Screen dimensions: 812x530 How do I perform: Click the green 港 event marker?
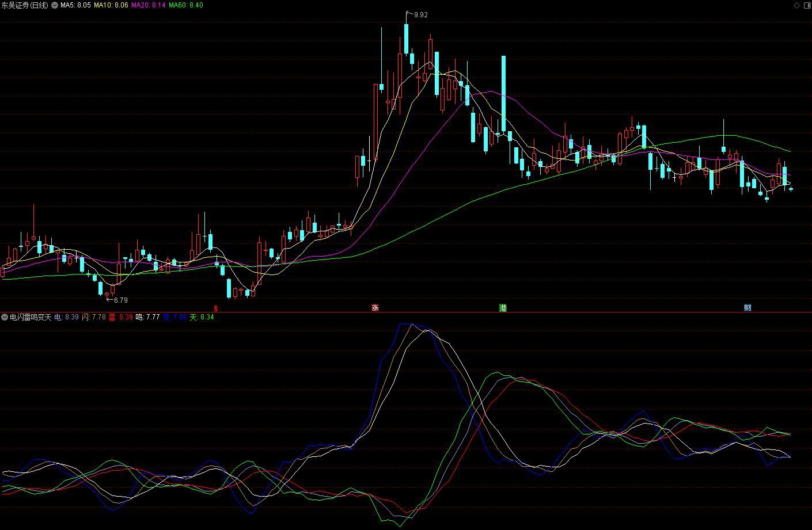503,308
